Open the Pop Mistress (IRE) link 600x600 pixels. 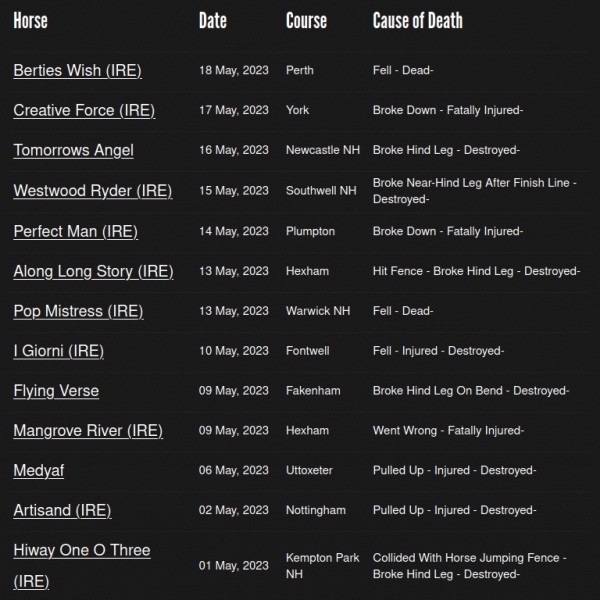[x=78, y=311]
